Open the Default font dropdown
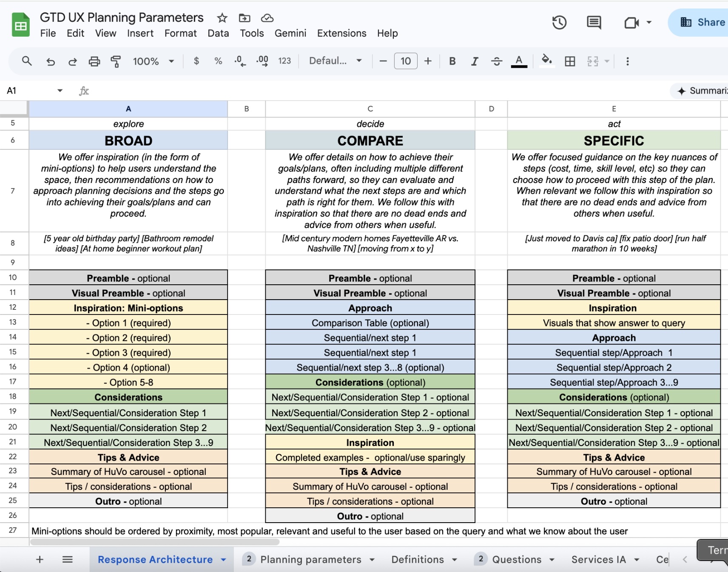This screenshot has height=572, width=728. 336,61
